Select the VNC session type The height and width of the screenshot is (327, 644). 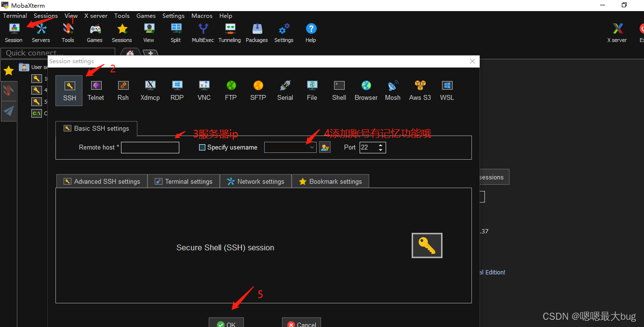pyautogui.click(x=204, y=91)
